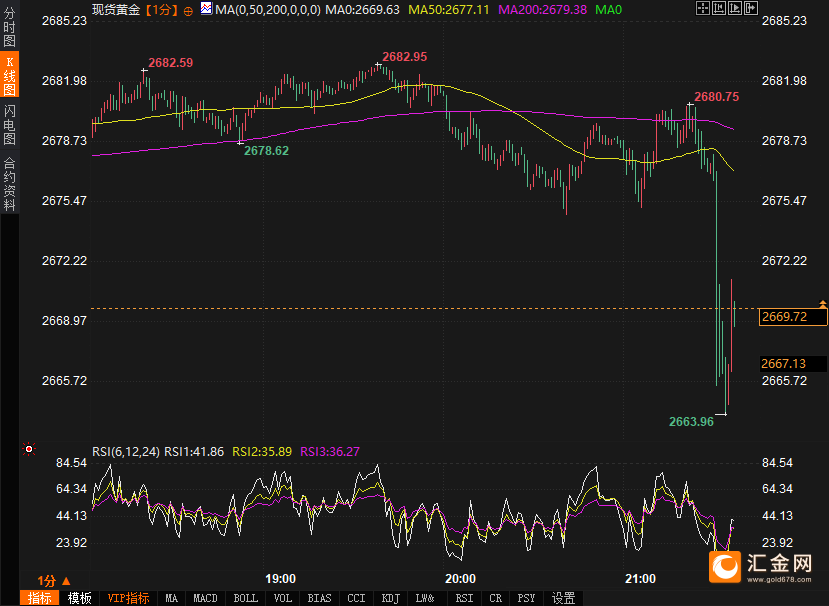This screenshot has width=829, height=606.
Task: Open the 闪电图 side tab
Action: [x=9, y=124]
